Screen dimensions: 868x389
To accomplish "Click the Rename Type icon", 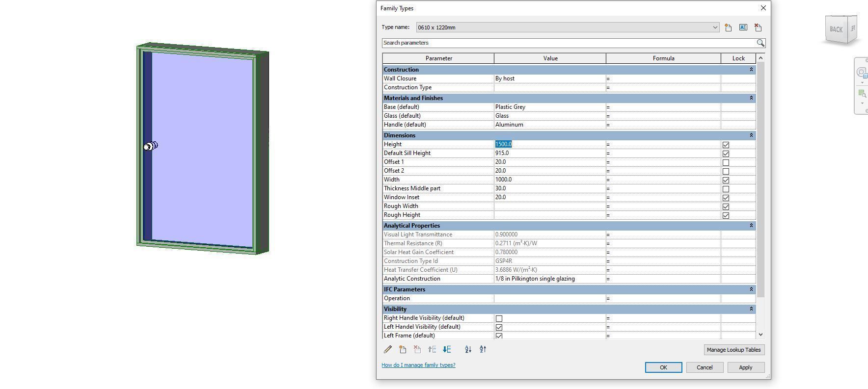I will coord(743,27).
